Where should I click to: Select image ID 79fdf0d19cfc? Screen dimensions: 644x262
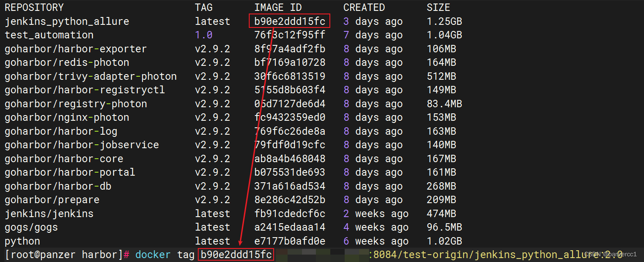(x=290, y=145)
